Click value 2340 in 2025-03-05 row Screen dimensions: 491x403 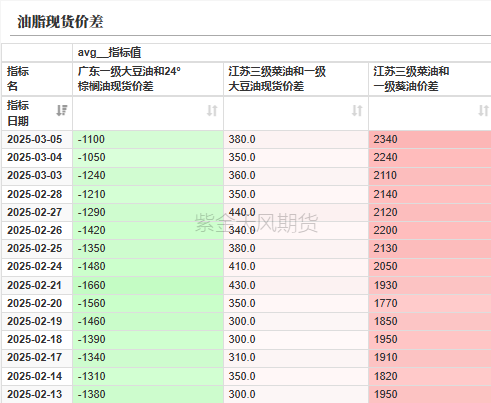pyautogui.click(x=385, y=139)
